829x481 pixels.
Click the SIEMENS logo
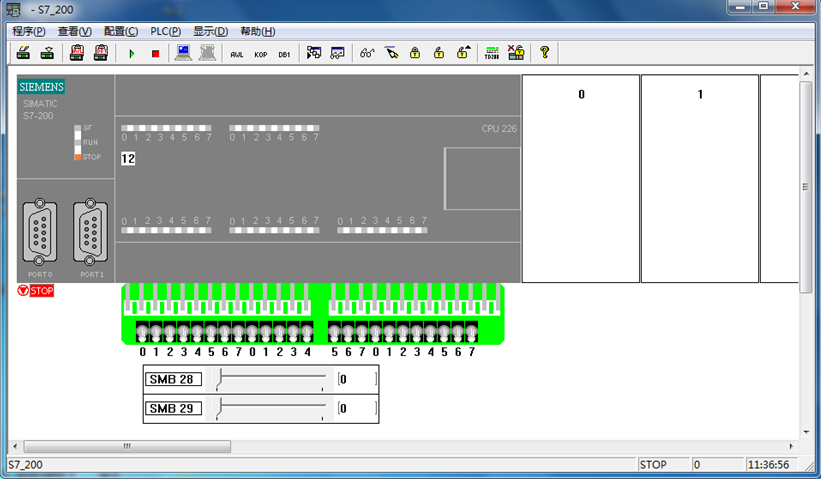coord(41,87)
